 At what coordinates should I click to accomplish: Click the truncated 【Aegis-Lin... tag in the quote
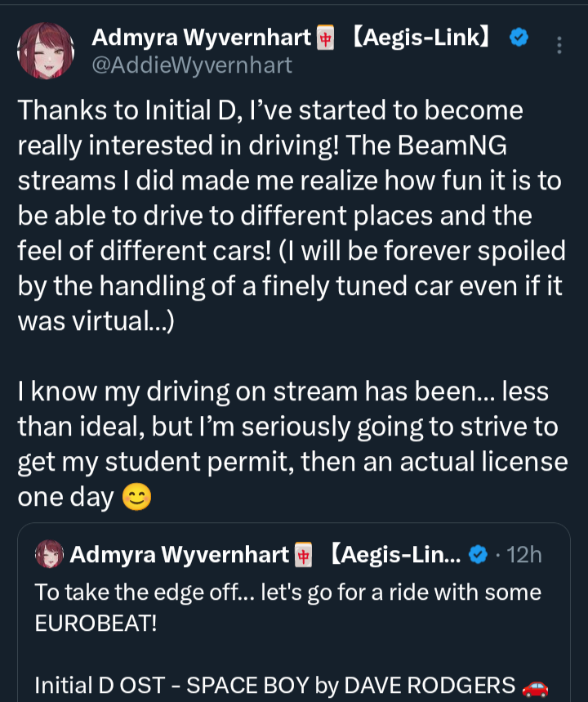395,556
